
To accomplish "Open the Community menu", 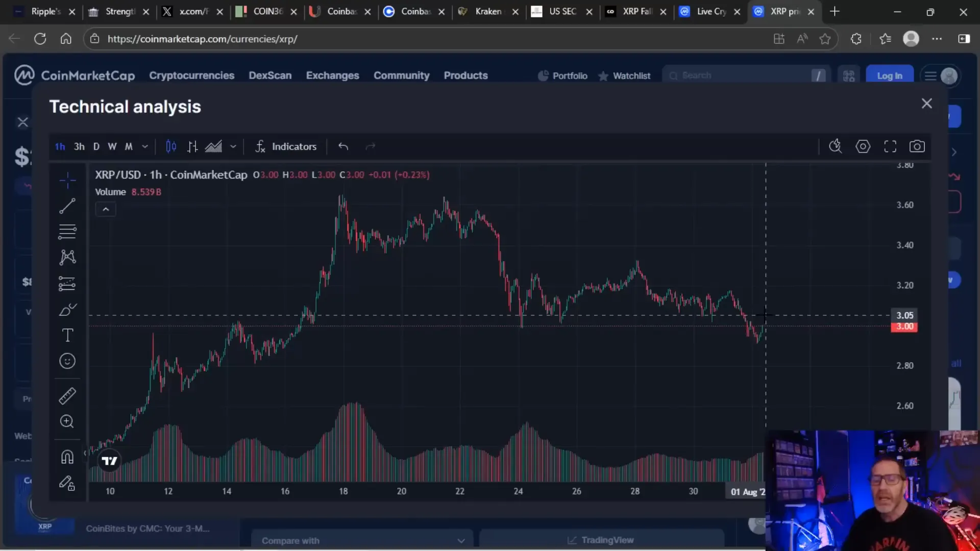I will point(402,76).
